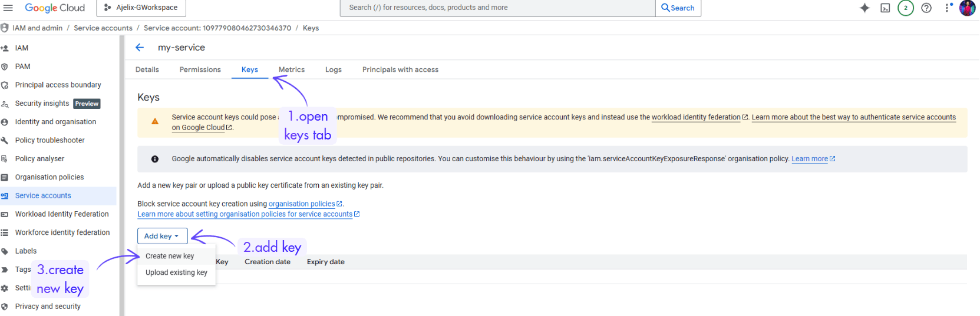Open the Ajelix-GWorkspace project picker

pos(141,8)
